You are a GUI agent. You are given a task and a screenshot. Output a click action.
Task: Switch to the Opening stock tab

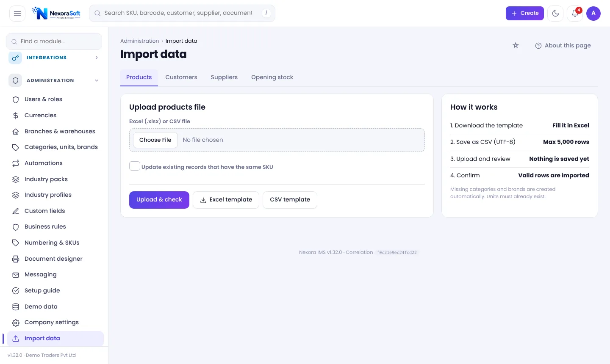[x=272, y=77]
